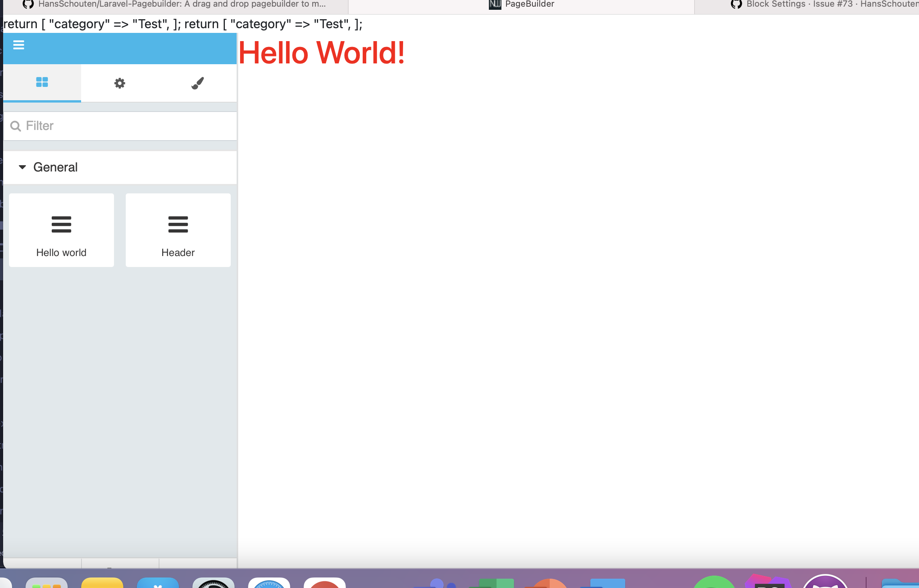The image size is (919, 588).
Task: Click the GitHub favicon on the Block Settings tab
Action: click(736, 5)
